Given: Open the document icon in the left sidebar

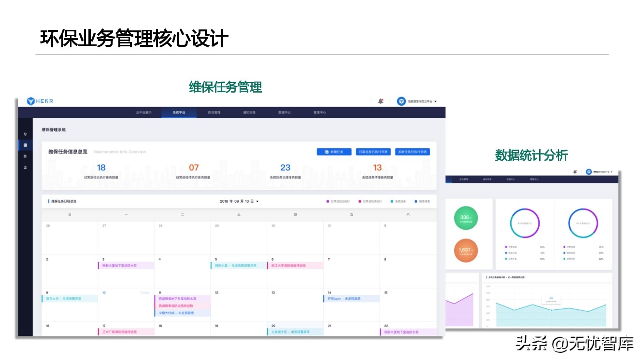Looking at the screenshot, I should coord(25,156).
